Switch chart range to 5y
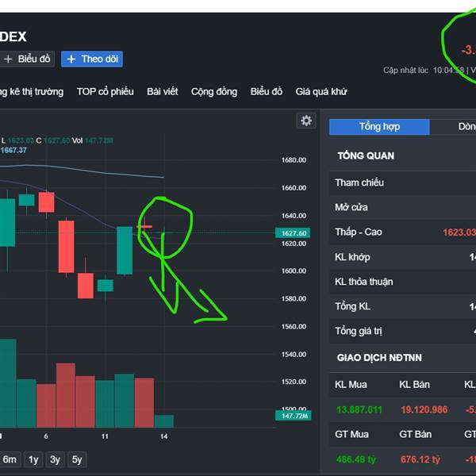Viewport: 476px width, 476px height. [77, 459]
